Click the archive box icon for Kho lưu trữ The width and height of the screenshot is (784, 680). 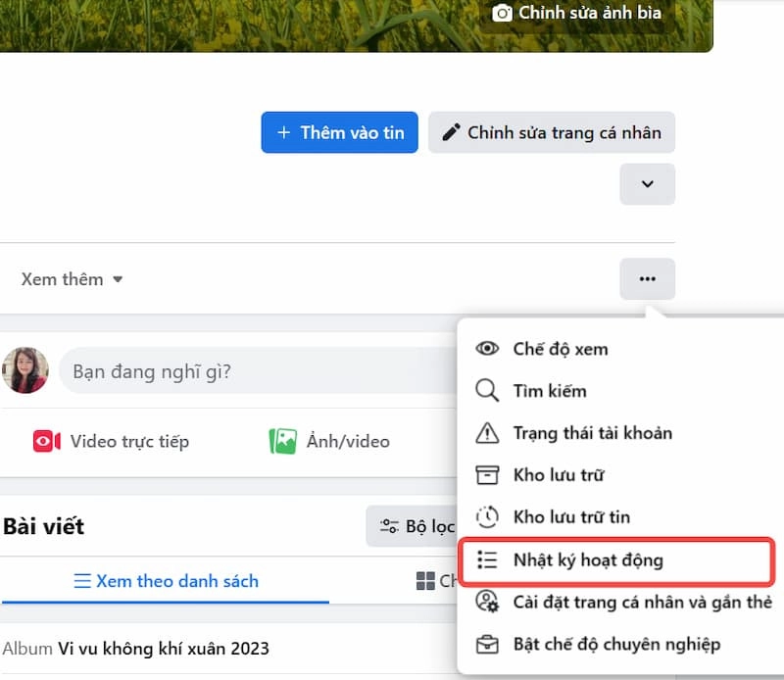tap(487, 474)
